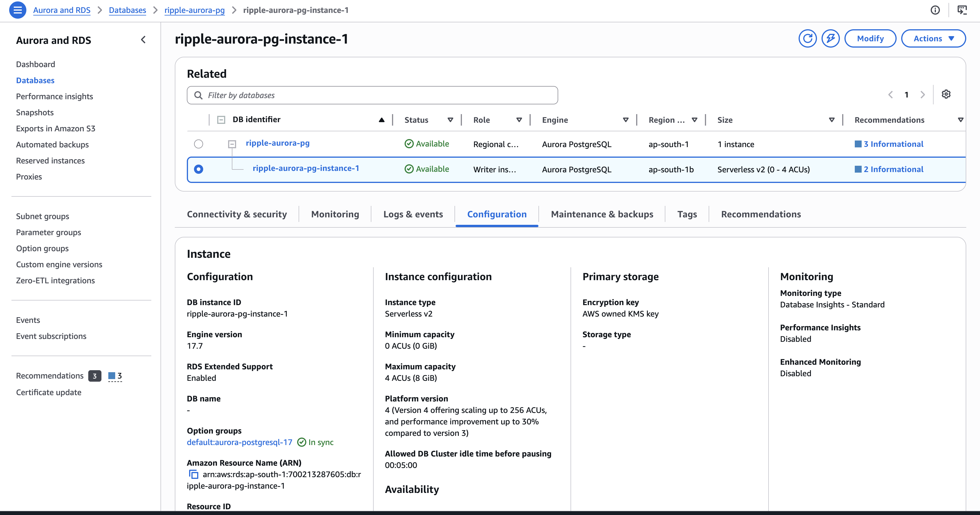Open Parameter groups in sidebar
The height and width of the screenshot is (515, 980).
(48, 232)
